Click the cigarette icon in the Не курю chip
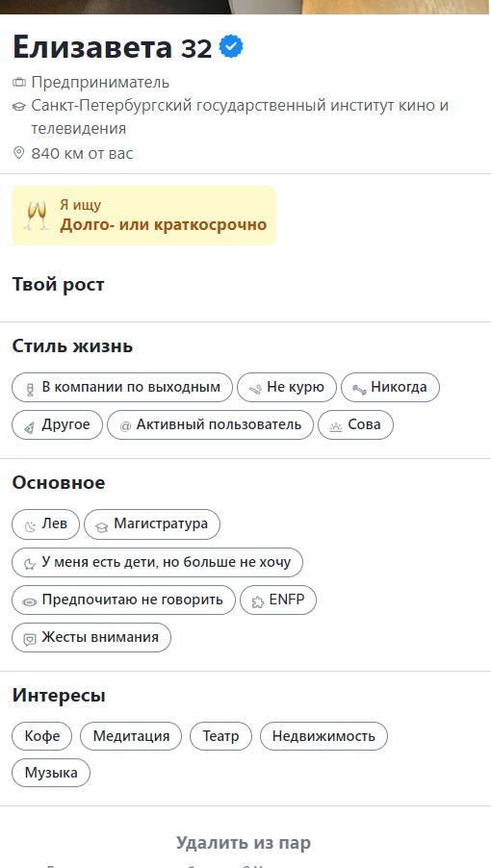The width and height of the screenshot is (491, 868). click(x=255, y=389)
